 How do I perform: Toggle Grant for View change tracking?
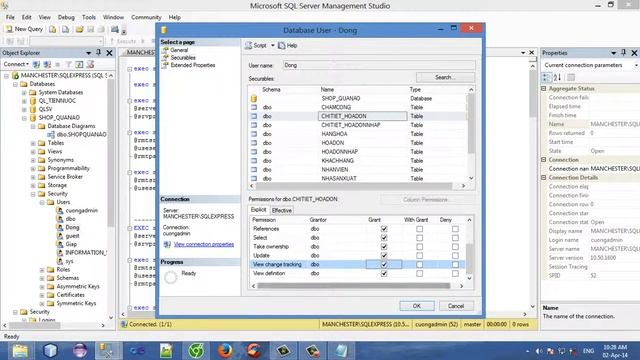click(x=384, y=264)
